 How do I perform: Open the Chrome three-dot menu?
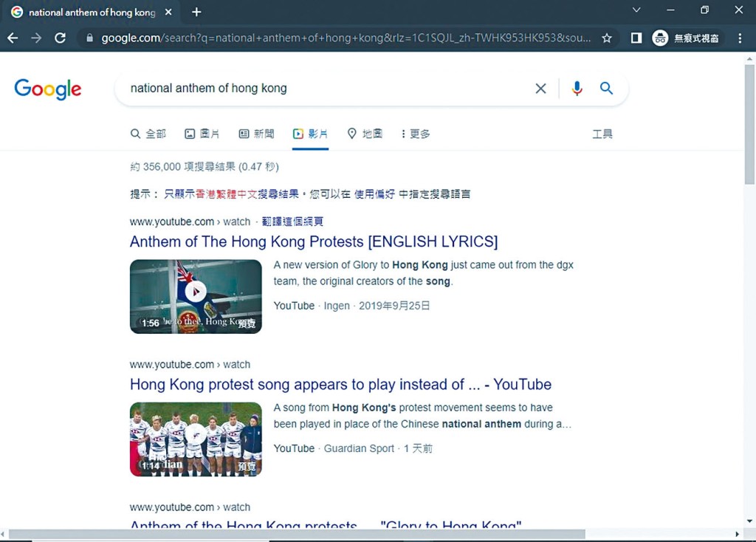(740, 38)
